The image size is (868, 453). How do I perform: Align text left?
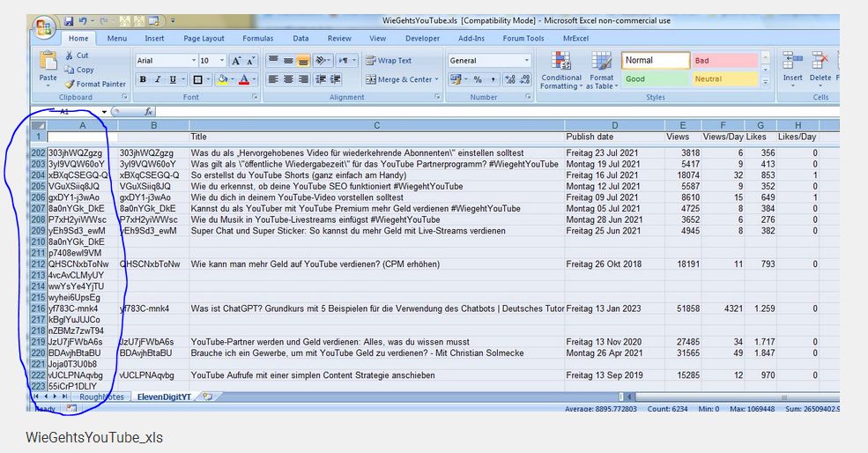click(x=273, y=79)
